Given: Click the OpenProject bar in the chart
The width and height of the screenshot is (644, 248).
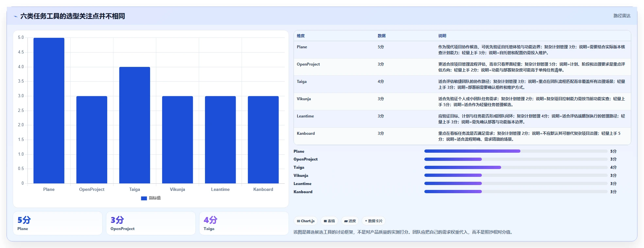Looking at the screenshot, I should pos(92,140).
